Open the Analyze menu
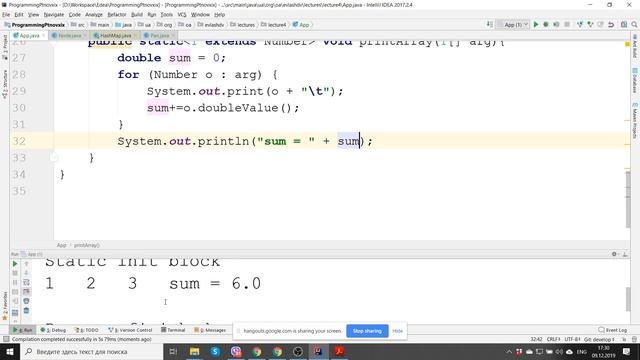Viewport: 640px width, 360px height. (93, 14)
